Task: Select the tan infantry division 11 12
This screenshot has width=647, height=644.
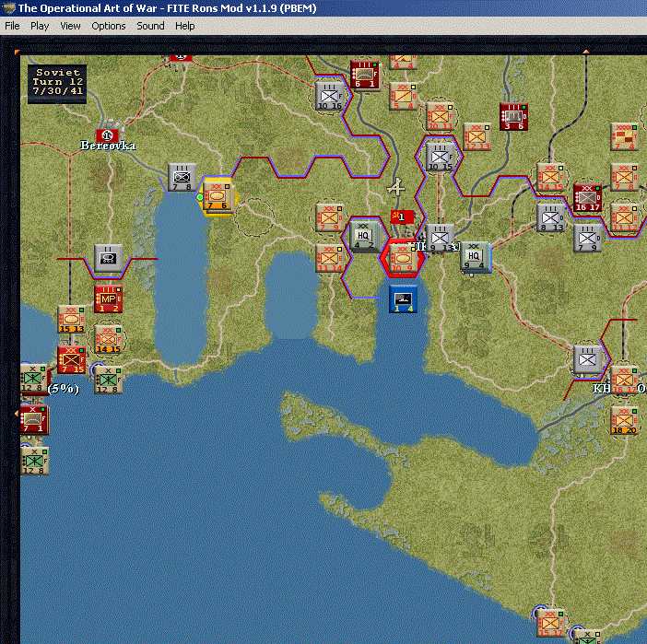Action: click(624, 217)
